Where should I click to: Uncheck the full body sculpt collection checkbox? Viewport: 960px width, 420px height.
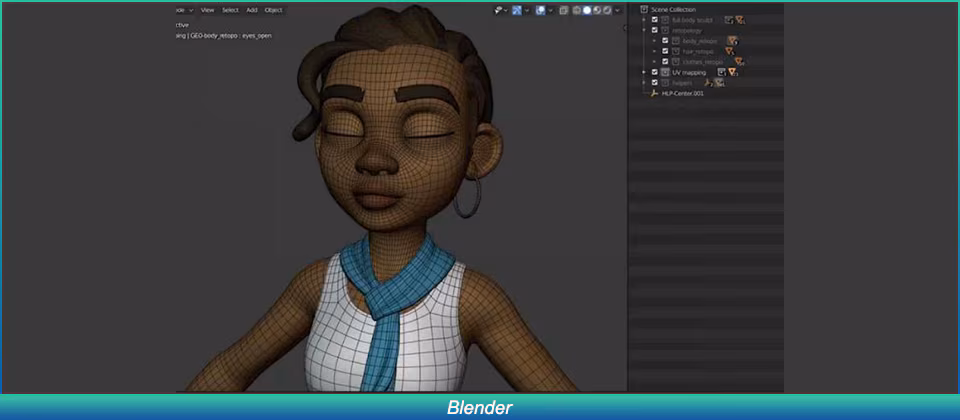click(x=654, y=20)
